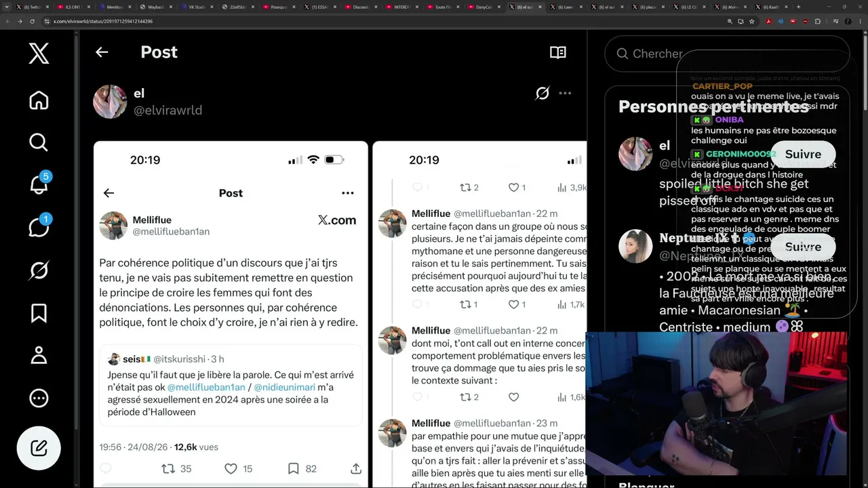Viewport: 868px width, 488px height.
Task: Open @elvirawrld handle link
Action: (167, 110)
